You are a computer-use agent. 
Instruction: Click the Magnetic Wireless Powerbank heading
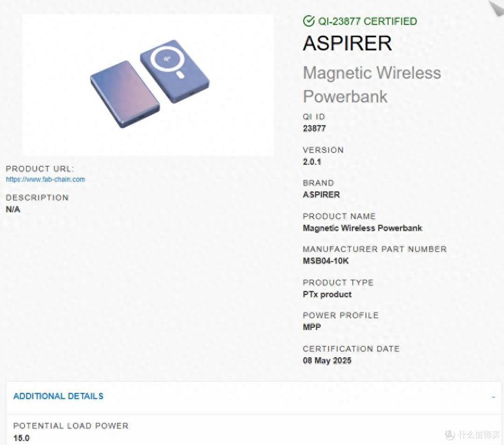click(372, 85)
